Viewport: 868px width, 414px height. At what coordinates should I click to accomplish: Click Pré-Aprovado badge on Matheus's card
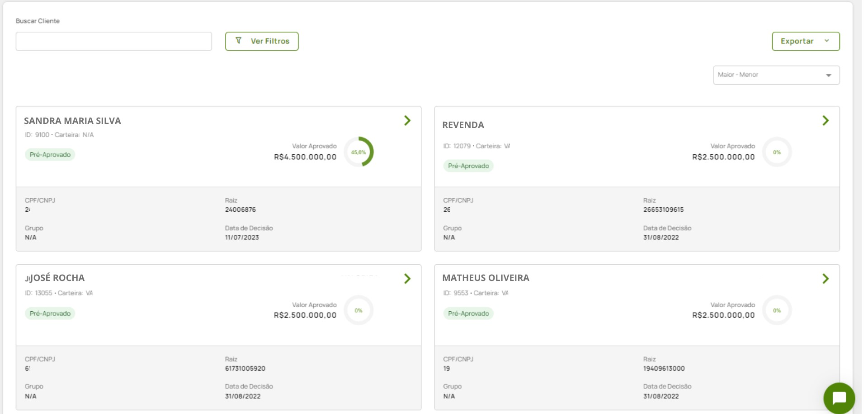coord(468,314)
